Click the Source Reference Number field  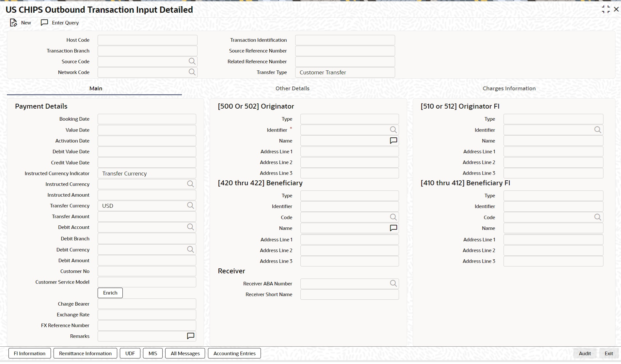point(345,51)
